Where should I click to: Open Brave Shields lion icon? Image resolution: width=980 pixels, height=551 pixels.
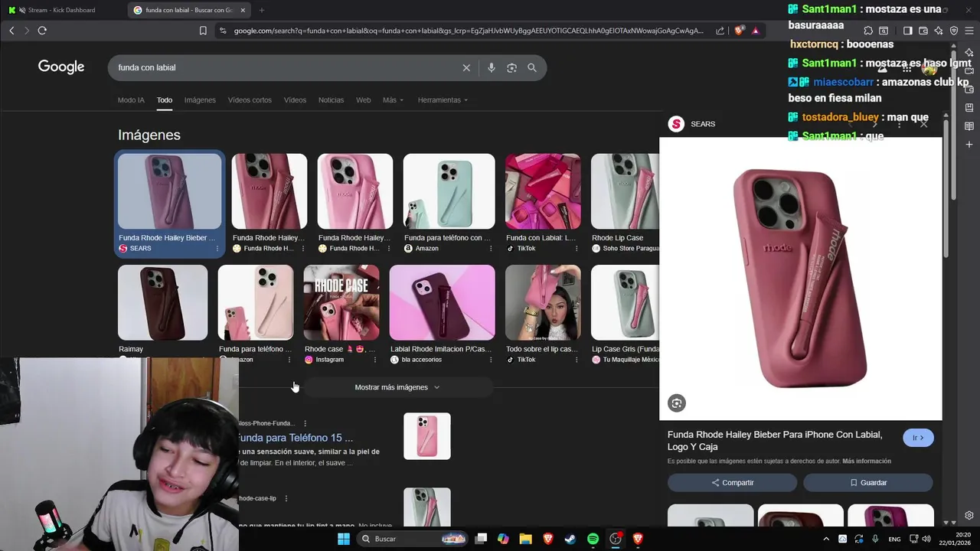click(x=739, y=31)
